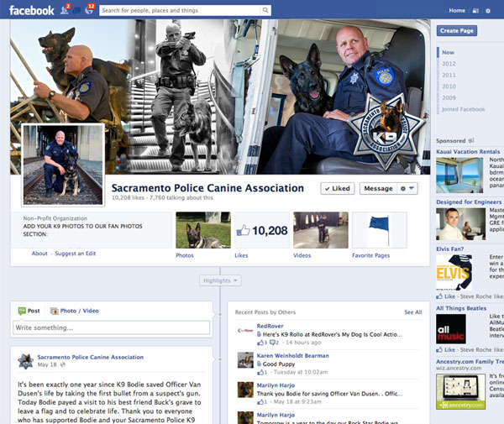Image resolution: width=504 pixels, height=424 pixels.
Task: Open notifications globe showing 12
Action: 90,9
